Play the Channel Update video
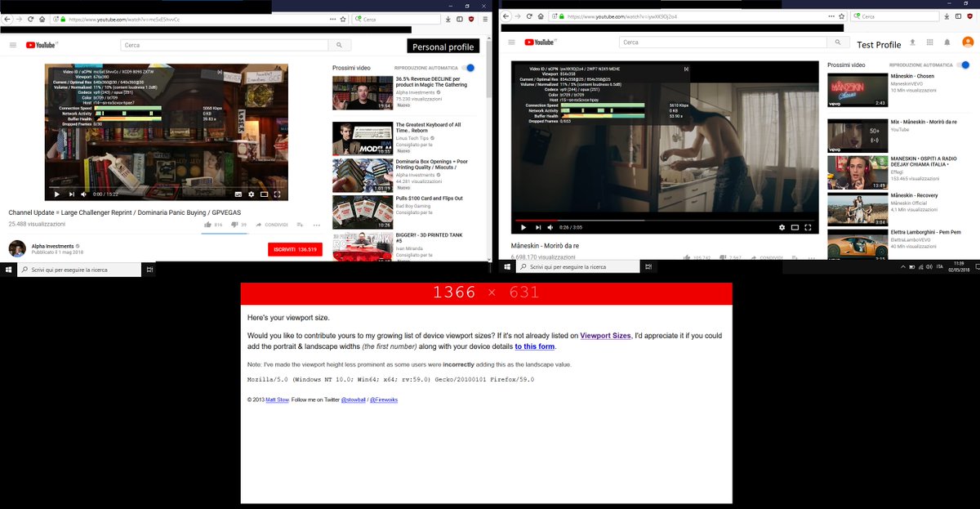The image size is (980, 509). point(56,194)
